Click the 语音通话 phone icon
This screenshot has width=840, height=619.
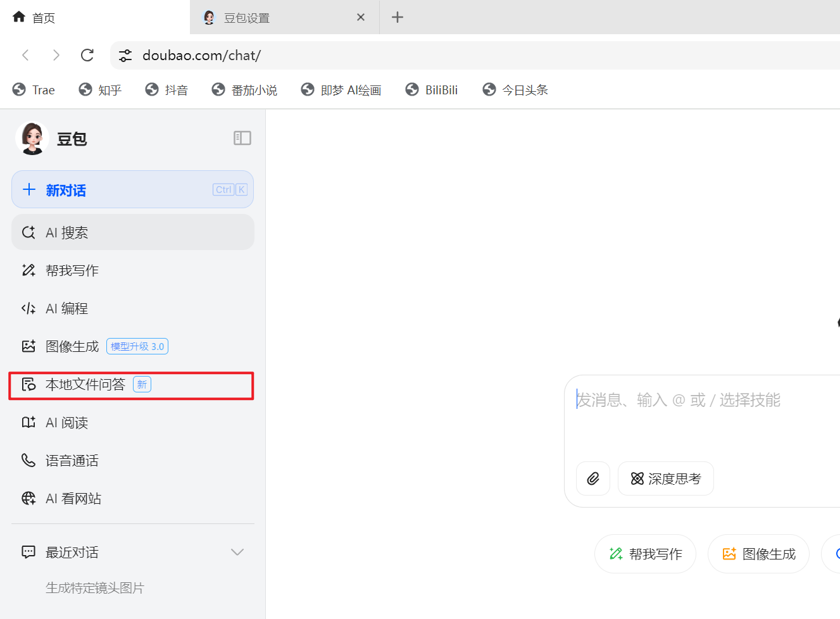(28, 460)
